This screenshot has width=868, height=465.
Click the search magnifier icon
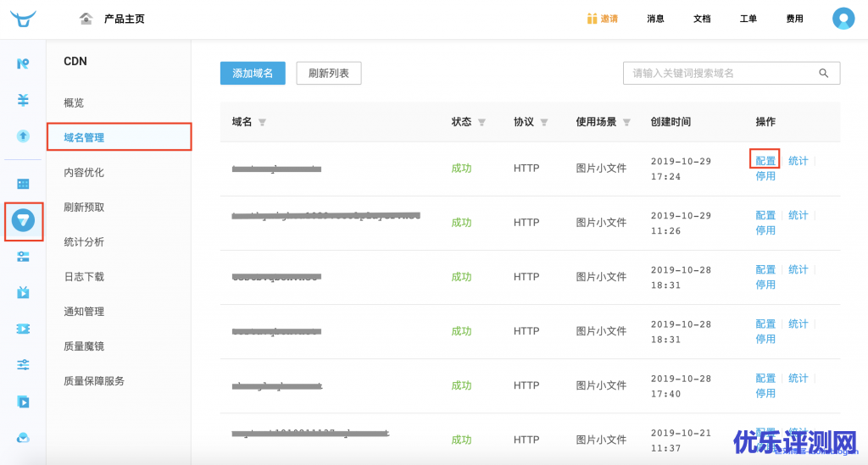click(x=824, y=73)
